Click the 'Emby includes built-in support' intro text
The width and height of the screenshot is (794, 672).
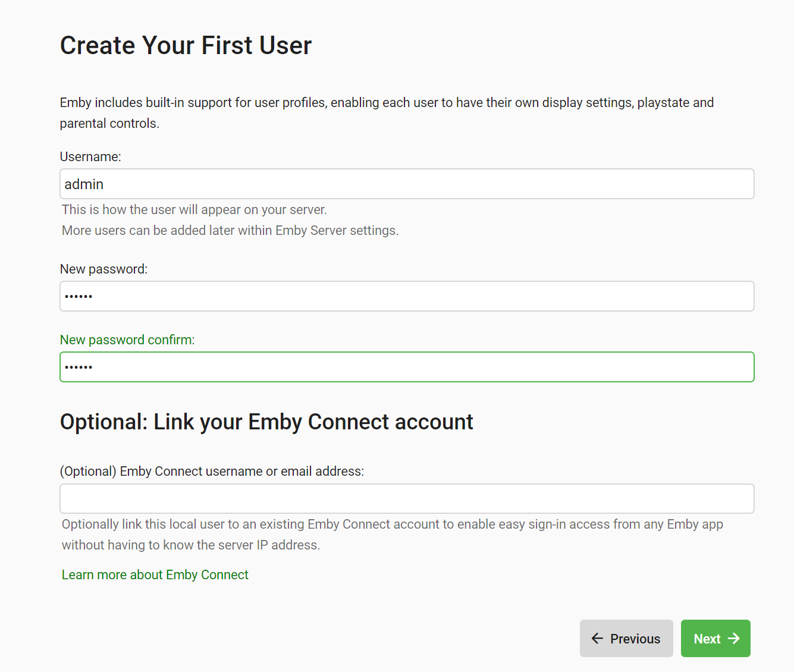tap(387, 103)
